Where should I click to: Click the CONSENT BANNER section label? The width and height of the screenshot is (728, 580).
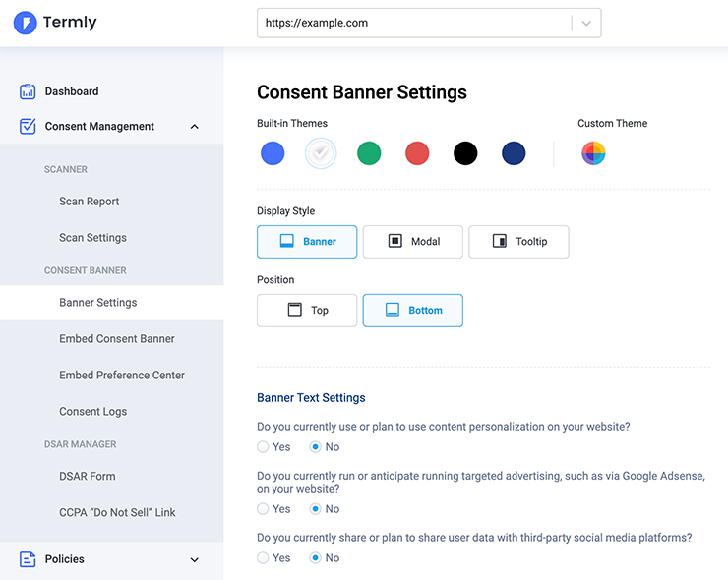tap(85, 270)
